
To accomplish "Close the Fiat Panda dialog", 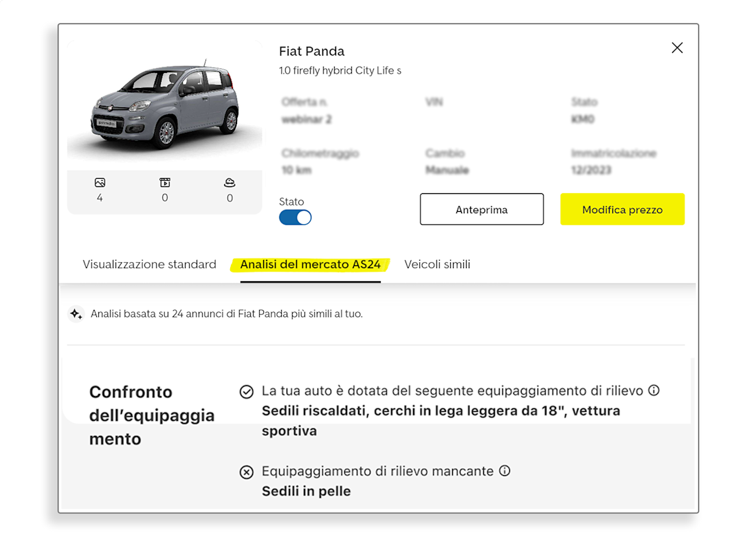I will (x=677, y=47).
